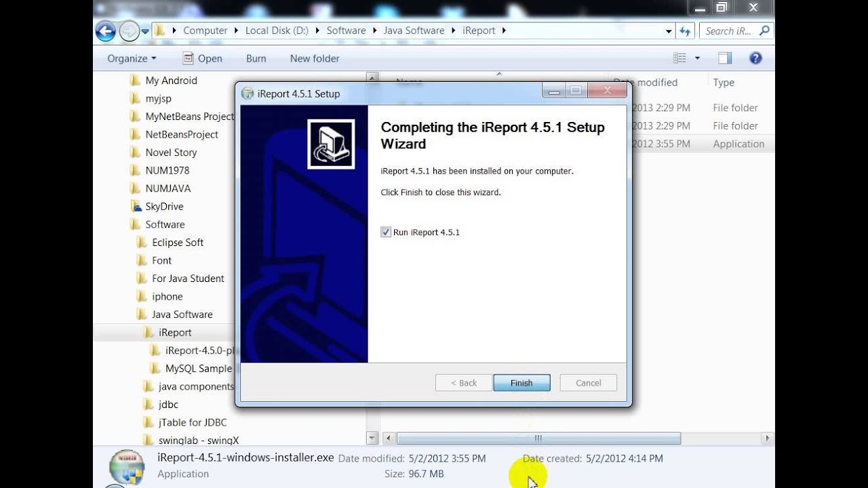Navigate to Java Software in the breadcrumb

414,30
